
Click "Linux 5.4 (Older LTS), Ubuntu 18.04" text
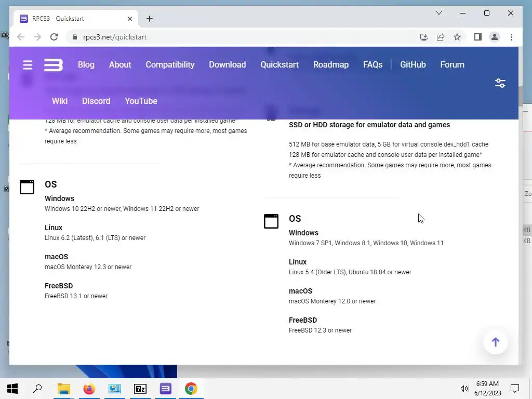click(x=337, y=272)
